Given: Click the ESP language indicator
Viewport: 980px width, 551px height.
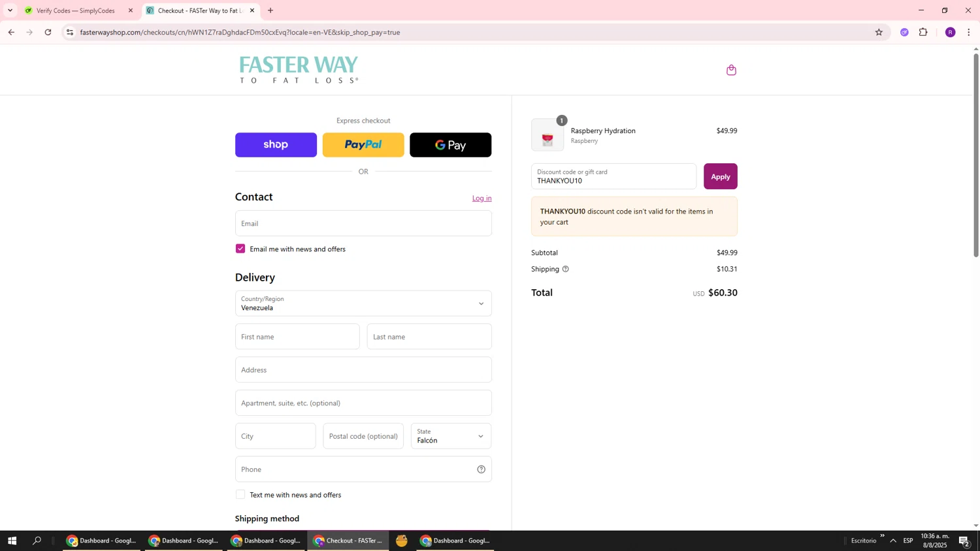Looking at the screenshot, I should pos(908,541).
